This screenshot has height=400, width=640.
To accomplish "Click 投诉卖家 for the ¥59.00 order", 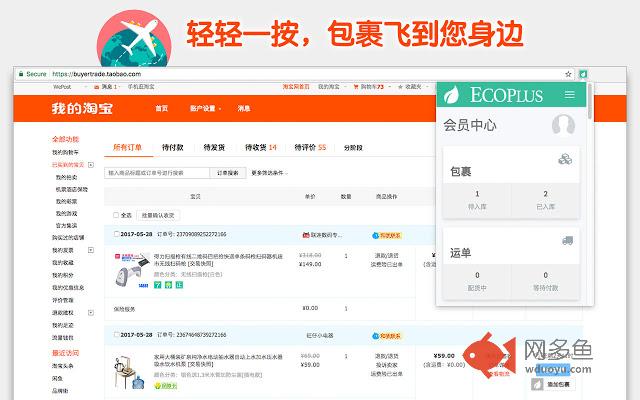I will [387, 365].
